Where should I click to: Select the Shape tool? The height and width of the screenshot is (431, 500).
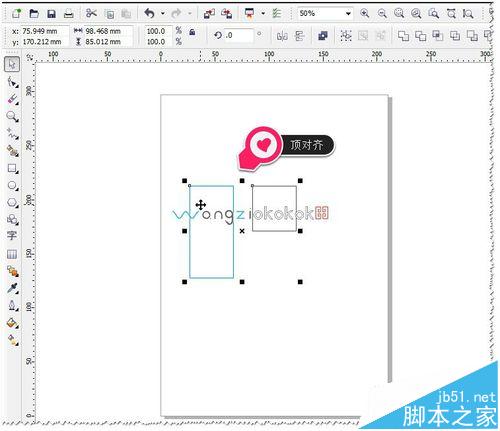(13, 82)
